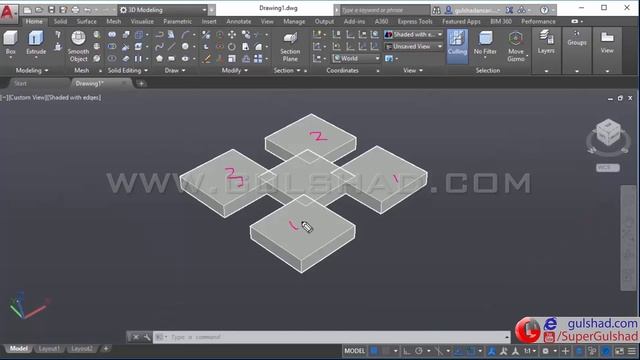
Task: Open the Groups panel button
Action: click(x=577, y=38)
